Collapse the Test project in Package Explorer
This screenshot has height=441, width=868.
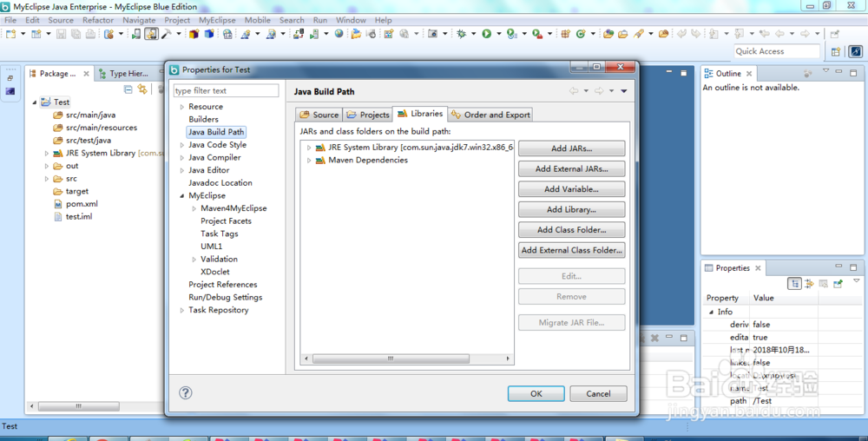coord(35,102)
